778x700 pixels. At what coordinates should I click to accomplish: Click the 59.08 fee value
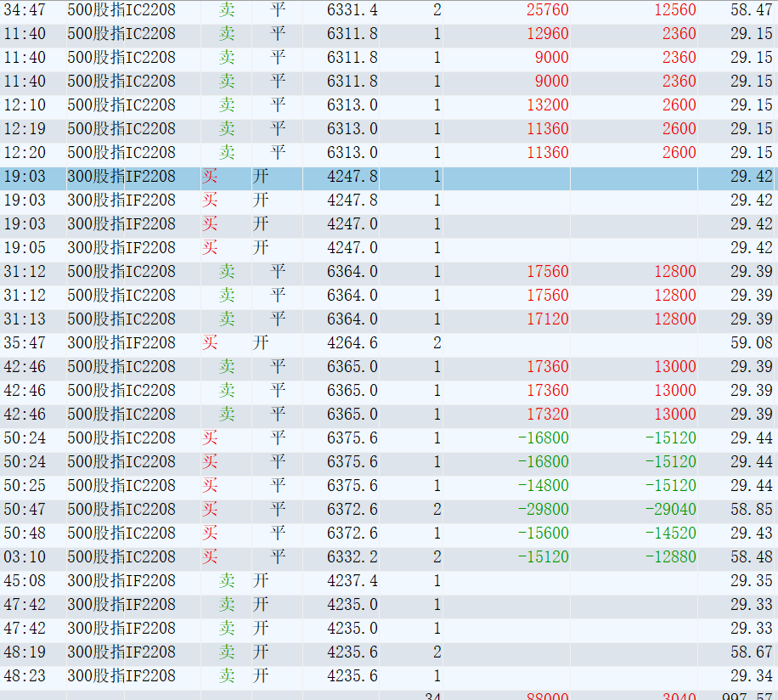751,343
